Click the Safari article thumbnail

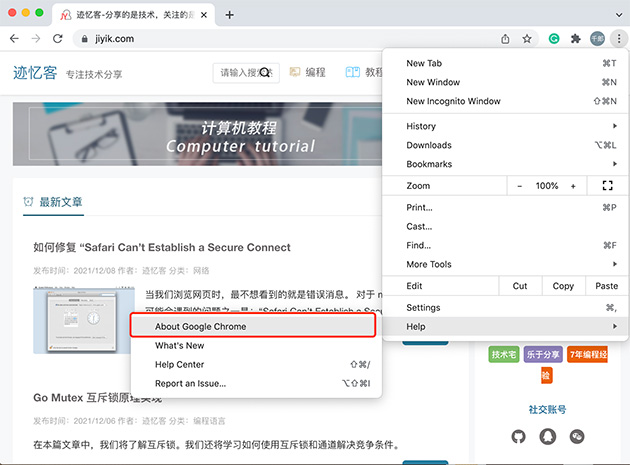point(84,320)
